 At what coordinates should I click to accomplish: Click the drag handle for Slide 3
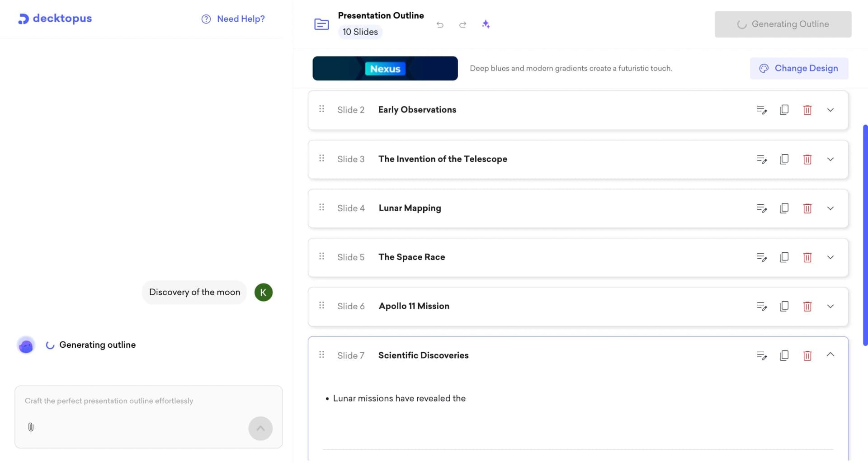(321, 158)
